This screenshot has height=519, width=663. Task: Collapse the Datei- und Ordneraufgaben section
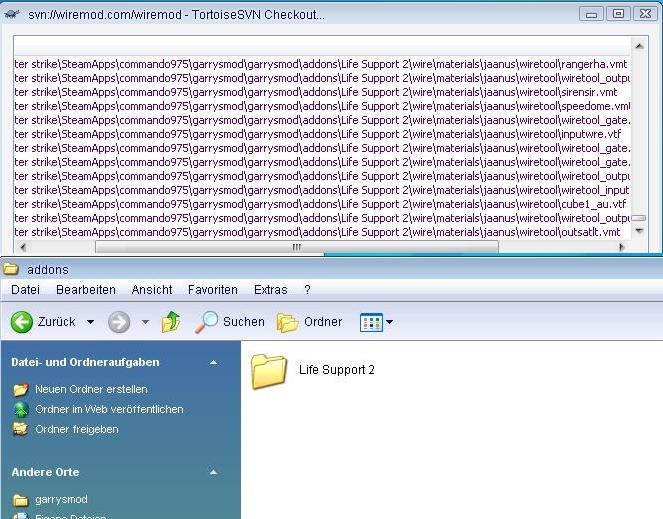click(x=213, y=362)
